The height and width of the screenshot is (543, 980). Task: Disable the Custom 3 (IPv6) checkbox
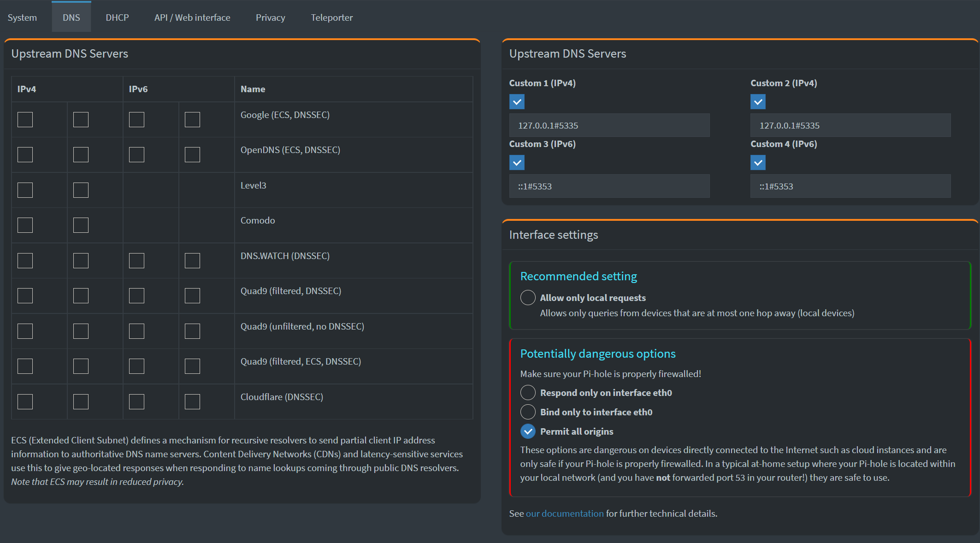coord(517,162)
